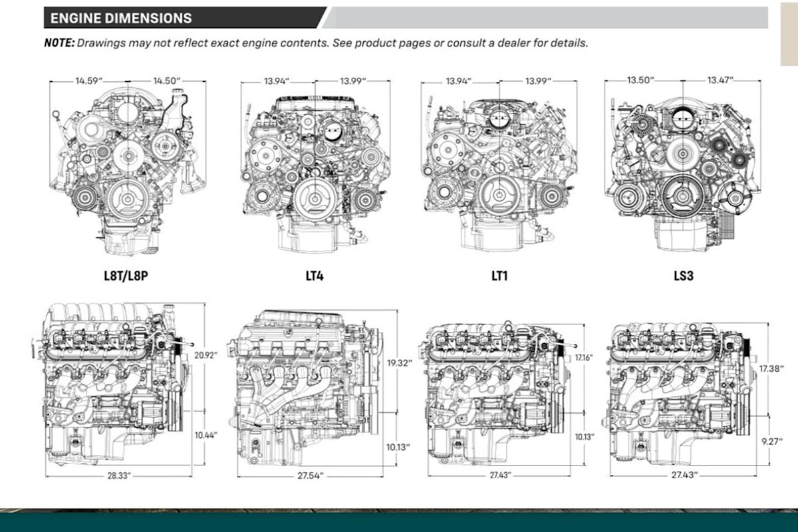The height and width of the screenshot is (532, 798).
Task: Click the beige tab at top right edge
Action: click(x=789, y=37)
